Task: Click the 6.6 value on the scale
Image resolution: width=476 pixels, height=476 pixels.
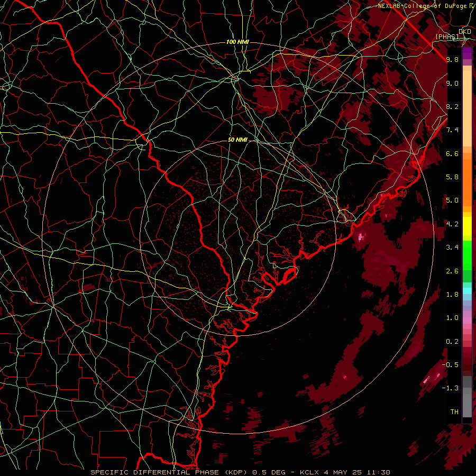Action: click(452, 153)
